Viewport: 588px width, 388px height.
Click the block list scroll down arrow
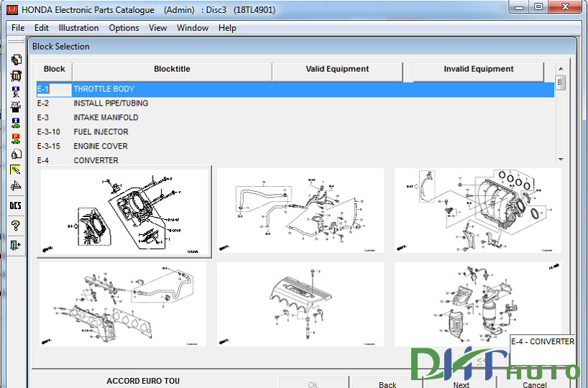pos(561,160)
